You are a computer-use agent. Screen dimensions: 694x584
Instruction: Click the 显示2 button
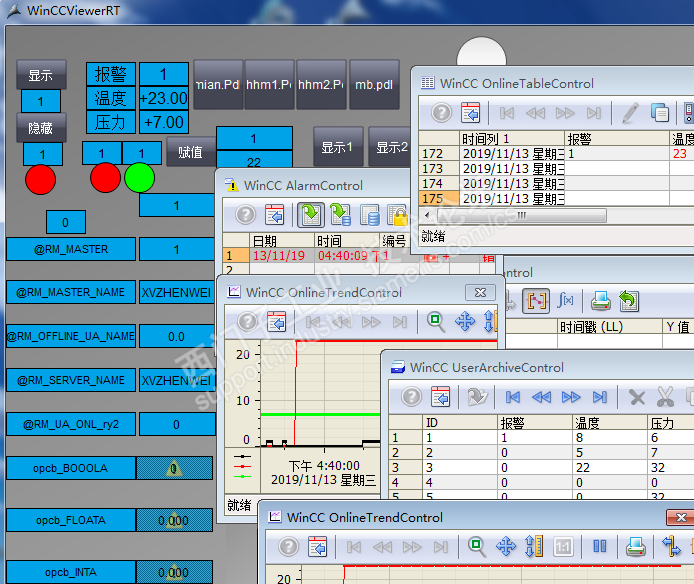point(389,147)
